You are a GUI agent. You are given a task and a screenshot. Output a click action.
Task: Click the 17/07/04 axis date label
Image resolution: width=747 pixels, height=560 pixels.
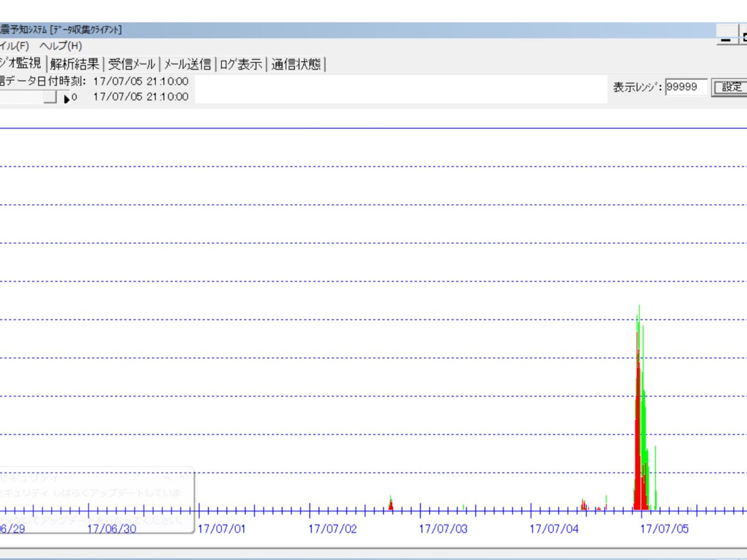[x=554, y=529]
